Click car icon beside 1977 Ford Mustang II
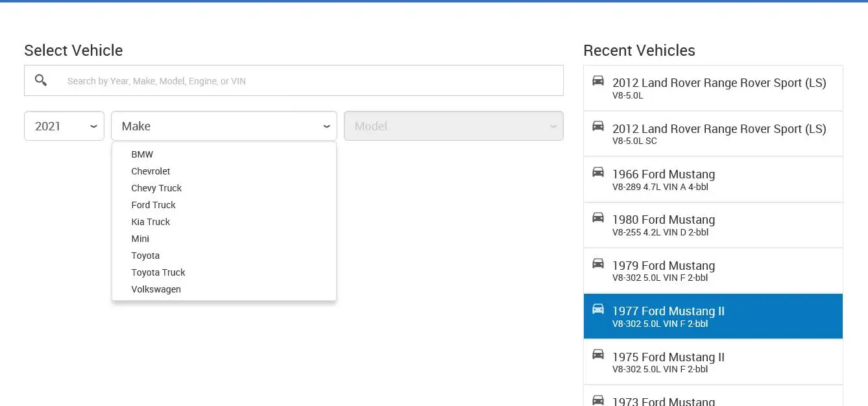The width and height of the screenshot is (868, 406). click(598, 309)
